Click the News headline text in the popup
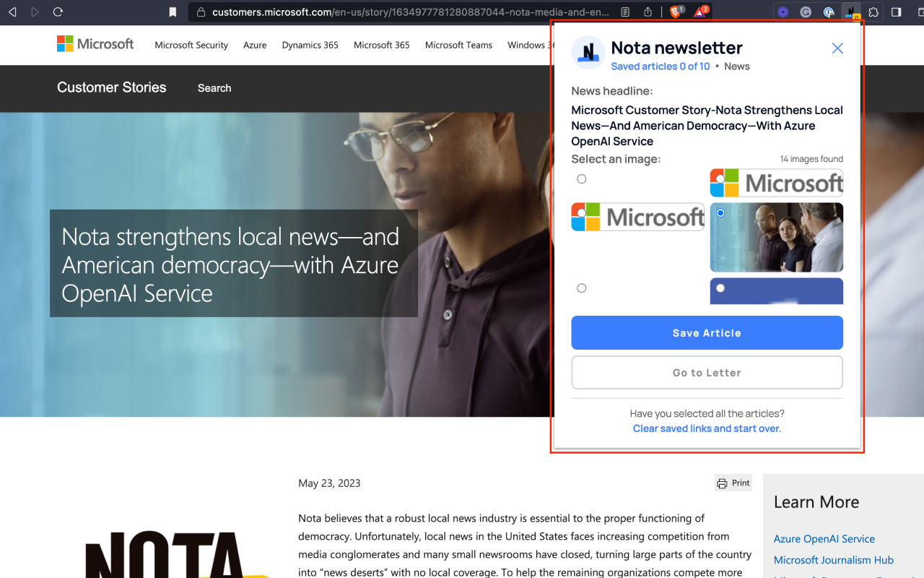Viewport: 924px width, 578px height. coord(707,126)
